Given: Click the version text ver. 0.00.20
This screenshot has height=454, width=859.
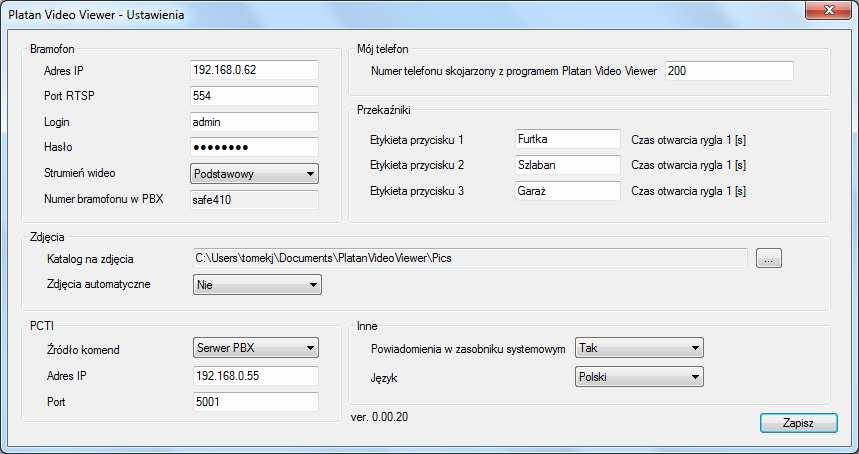Looking at the screenshot, I should click(x=379, y=417).
